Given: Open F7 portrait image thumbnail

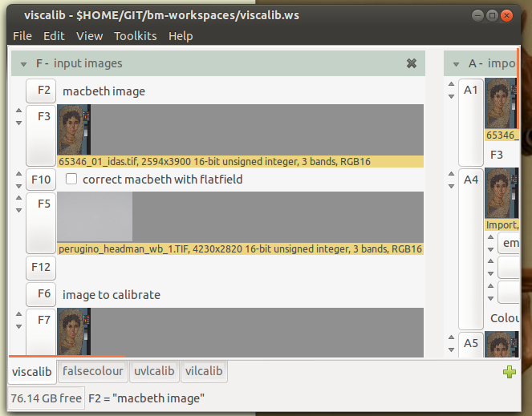Looking at the screenshot, I should (x=74, y=332).
